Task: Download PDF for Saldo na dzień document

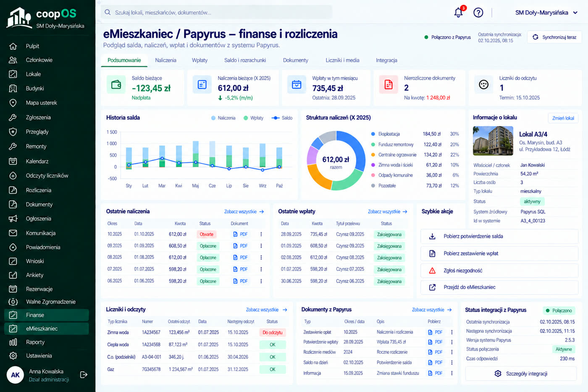Action: coord(435,363)
